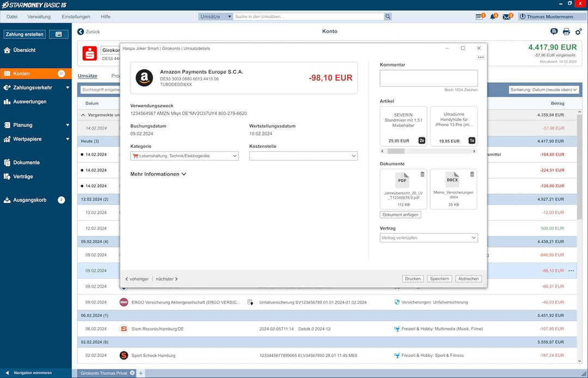The height and width of the screenshot is (378, 588).
Task: Select Konten in the sidebar
Action: [x=35, y=74]
